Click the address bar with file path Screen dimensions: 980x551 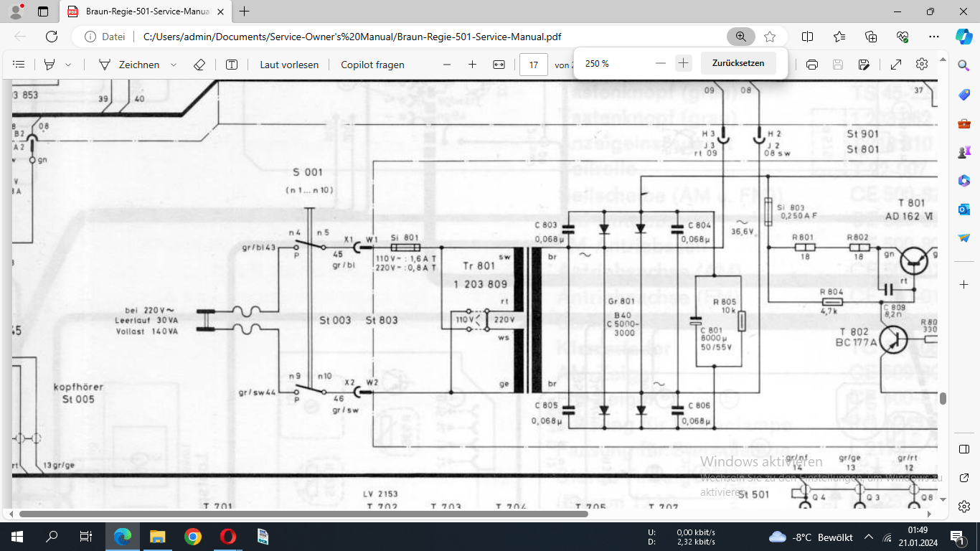tap(352, 37)
